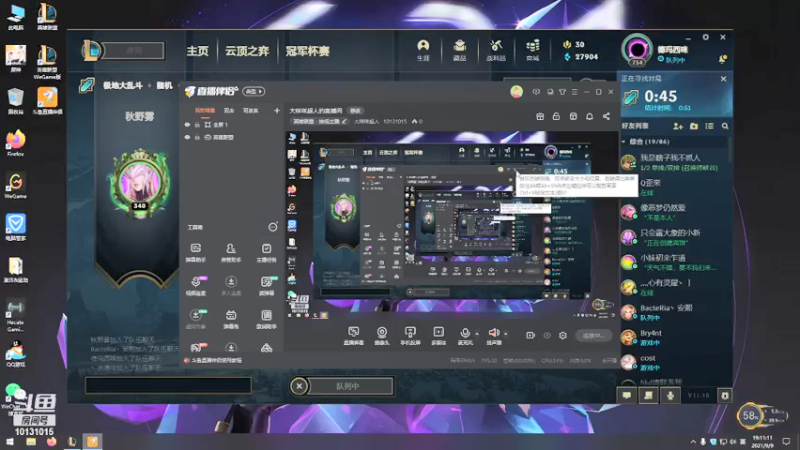The image size is (800, 450).
Task: Open the League notification bell
Action: [x=722, y=60]
